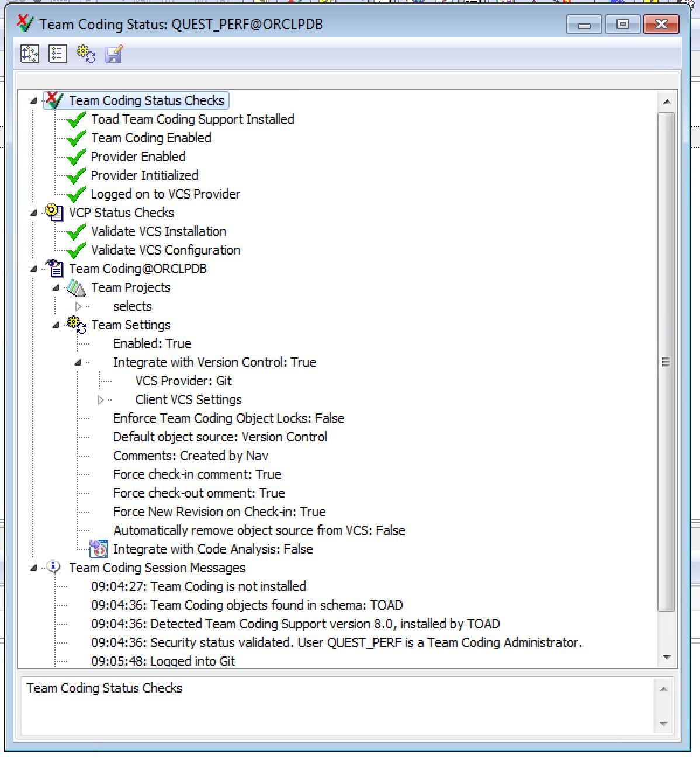
Task: Click the tree scrollbar up arrow
Action: click(x=666, y=102)
